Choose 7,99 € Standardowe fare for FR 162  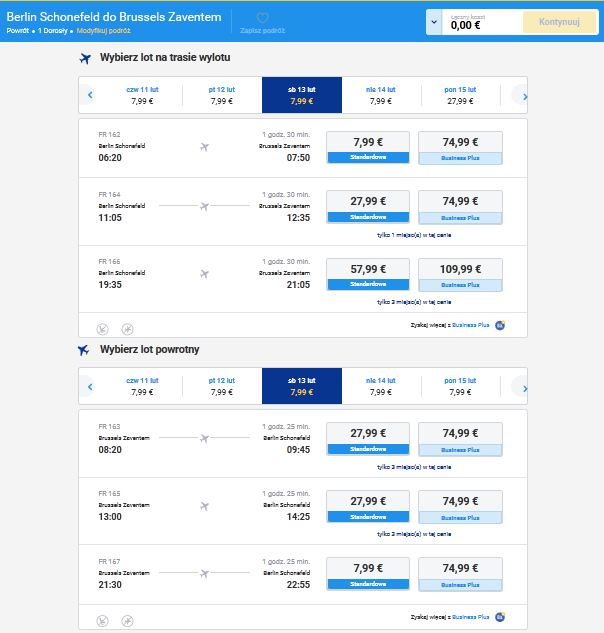tap(368, 147)
